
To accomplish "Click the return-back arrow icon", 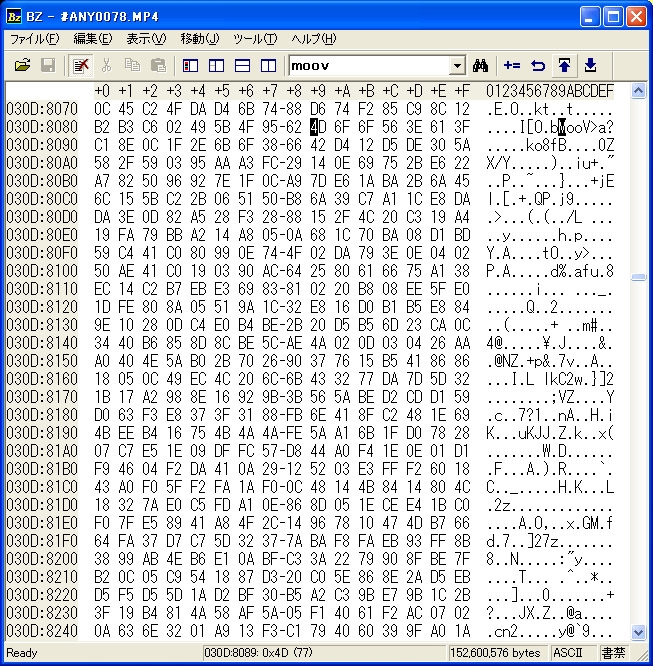I will click(538, 65).
